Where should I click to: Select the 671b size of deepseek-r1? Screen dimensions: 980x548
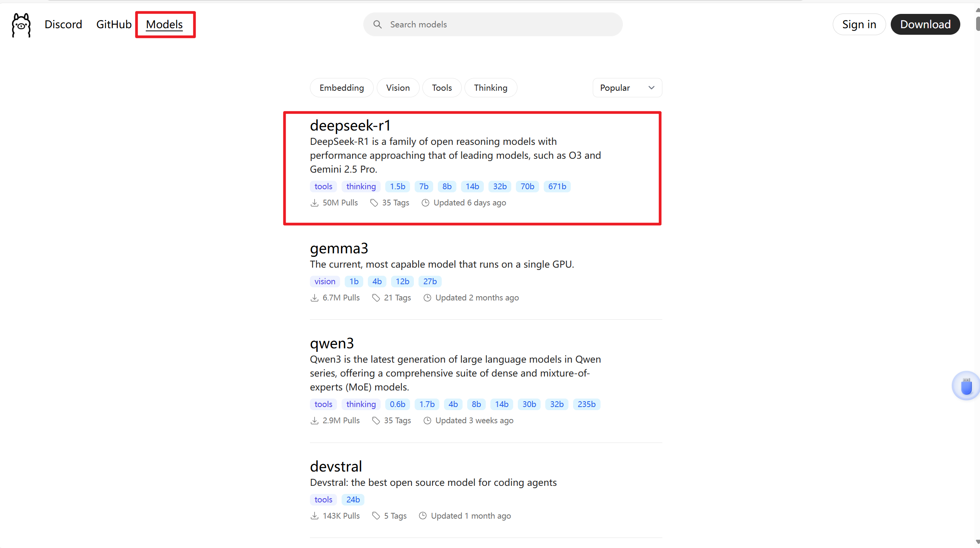(x=557, y=187)
